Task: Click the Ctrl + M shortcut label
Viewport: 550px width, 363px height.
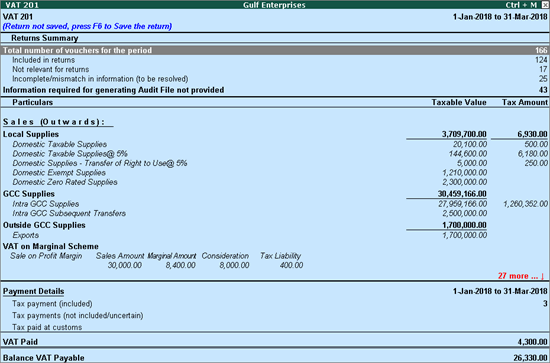Action: 521,5
